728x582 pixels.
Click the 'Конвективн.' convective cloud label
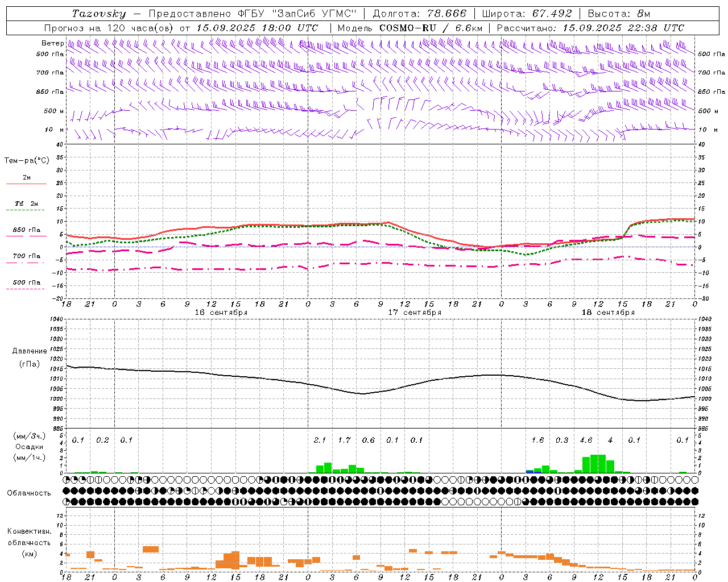point(29,531)
